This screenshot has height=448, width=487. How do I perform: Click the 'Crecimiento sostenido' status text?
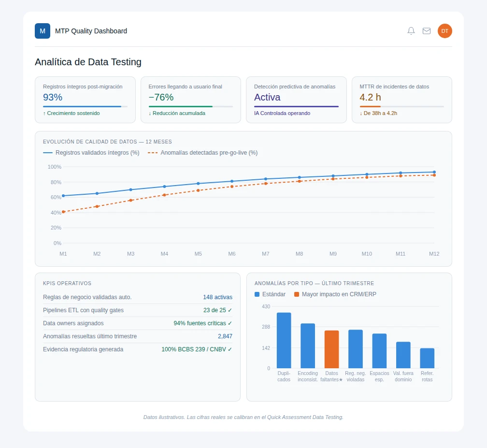point(73,113)
